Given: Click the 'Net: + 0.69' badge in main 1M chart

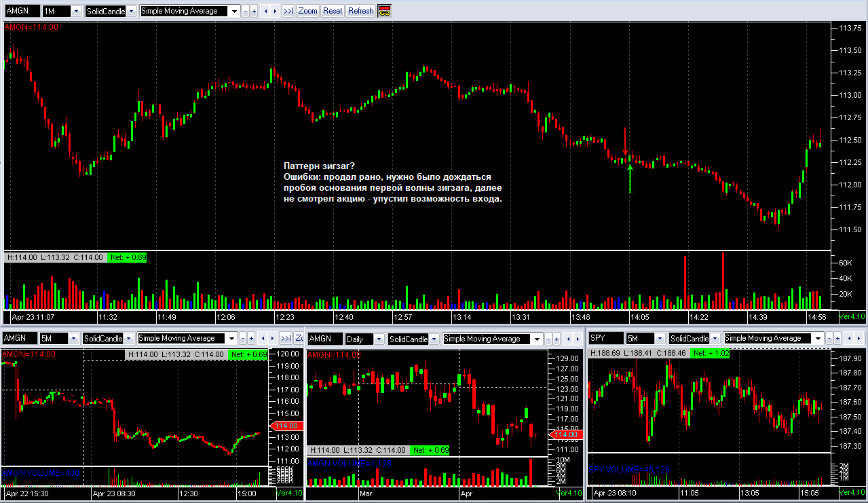Looking at the screenshot, I should (127, 257).
